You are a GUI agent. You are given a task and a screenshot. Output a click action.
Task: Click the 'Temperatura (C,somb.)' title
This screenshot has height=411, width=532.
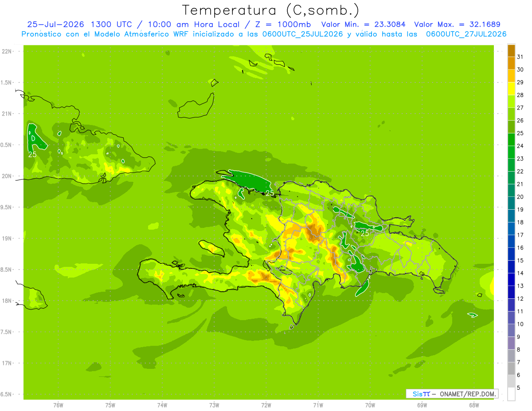point(270,10)
